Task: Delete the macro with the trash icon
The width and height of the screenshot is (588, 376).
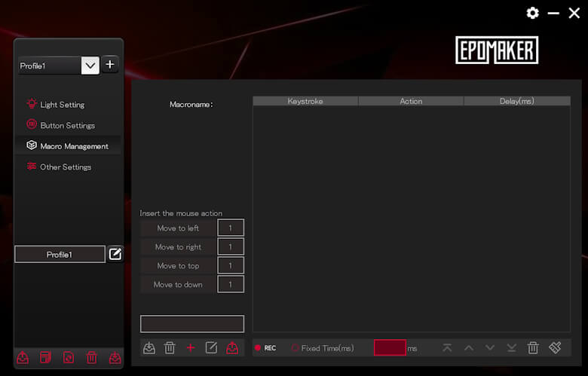Action: point(170,347)
